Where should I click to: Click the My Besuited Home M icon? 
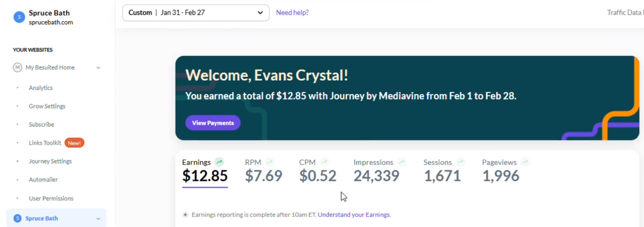[x=17, y=67]
